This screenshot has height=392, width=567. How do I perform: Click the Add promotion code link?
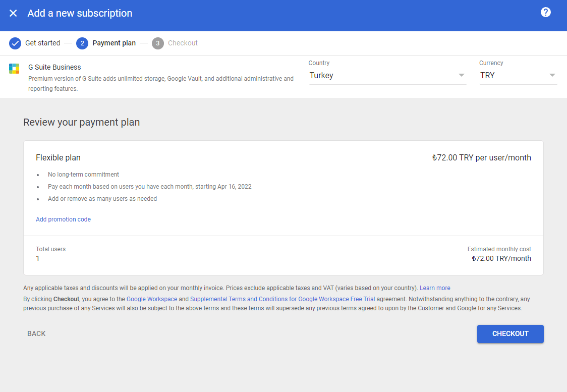tap(63, 219)
